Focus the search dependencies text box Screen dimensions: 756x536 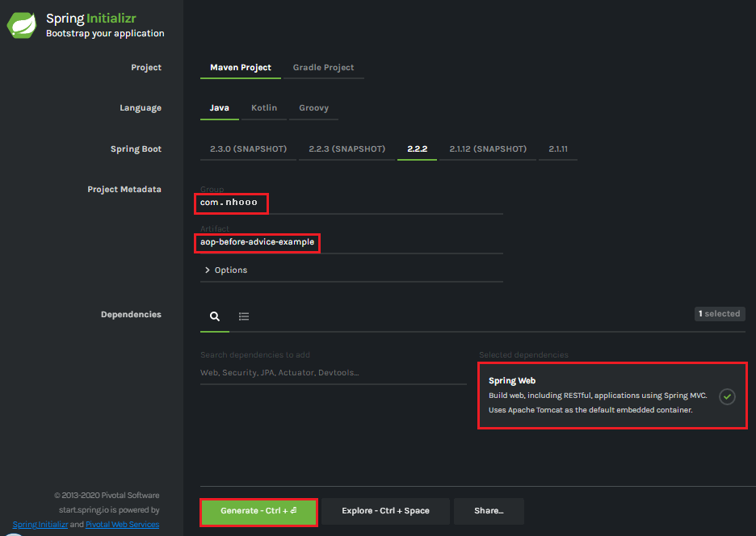click(333, 373)
